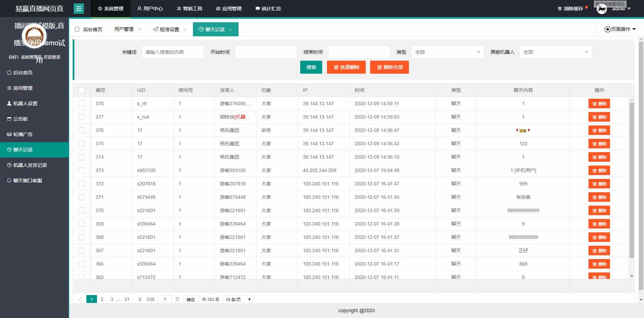Delete chat record 375
This screenshot has width=644, height=318.
coord(599,144)
